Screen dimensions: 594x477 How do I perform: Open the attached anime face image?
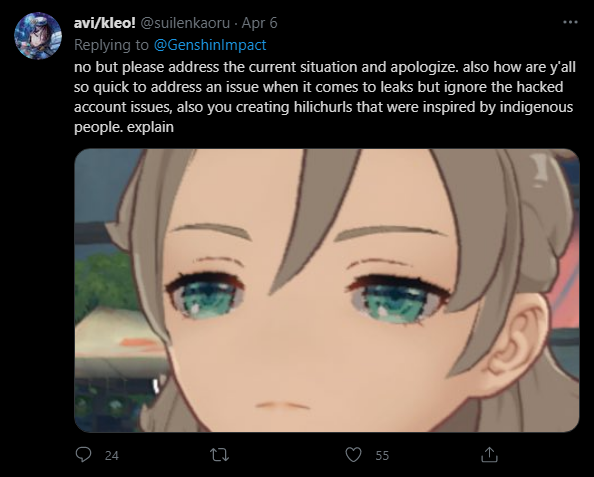pyautogui.click(x=327, y=290)
